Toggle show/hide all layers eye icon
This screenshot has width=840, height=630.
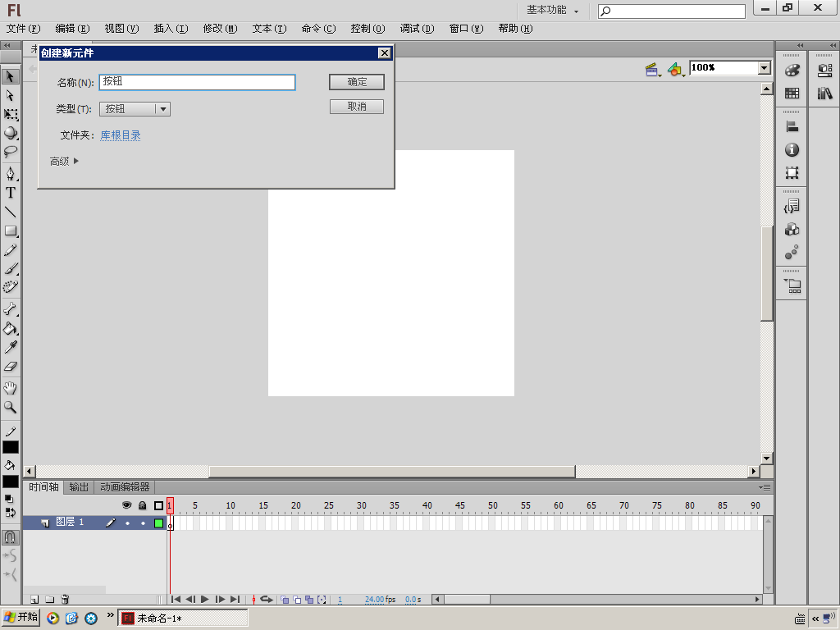[x=127, y=505]
